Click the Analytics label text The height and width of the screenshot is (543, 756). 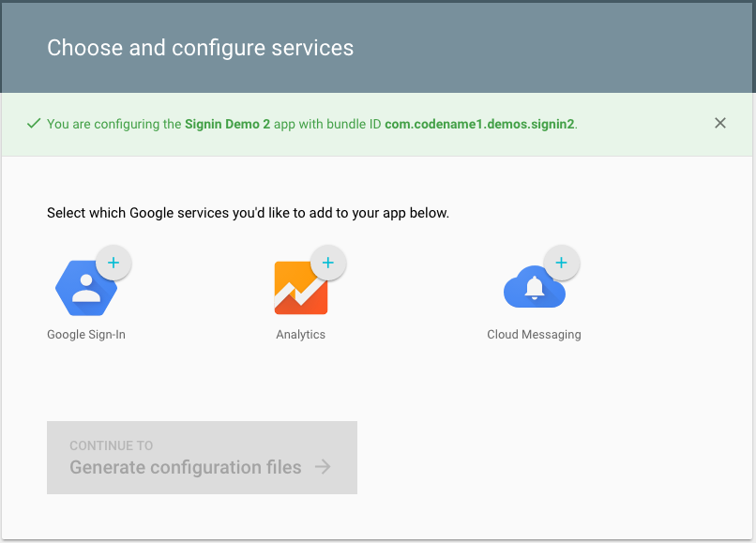point(300,333)
